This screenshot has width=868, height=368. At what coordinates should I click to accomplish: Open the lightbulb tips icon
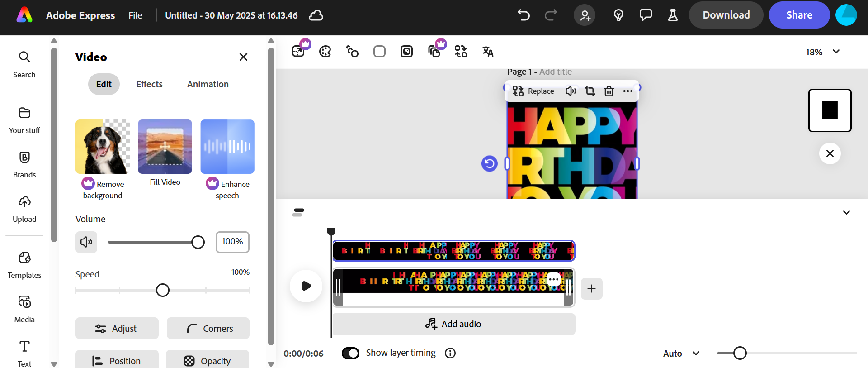618,15
